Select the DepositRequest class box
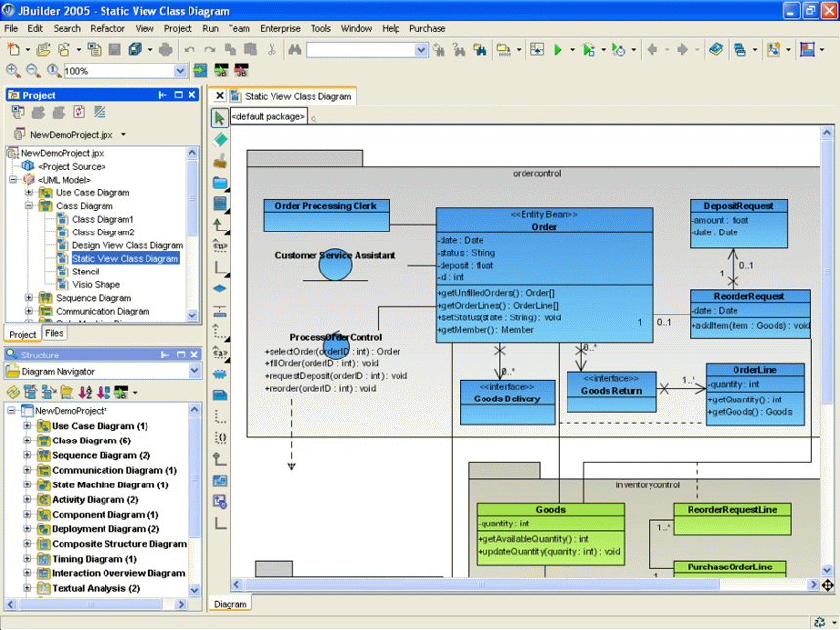 click(x=738, y=224)
